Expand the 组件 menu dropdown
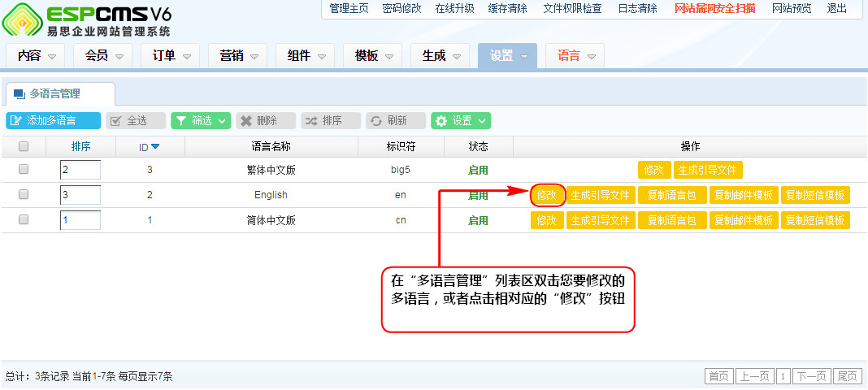Image resolution: width=868 pixels, height=390 pixels. pyautogui.click(x=322, y=56)
